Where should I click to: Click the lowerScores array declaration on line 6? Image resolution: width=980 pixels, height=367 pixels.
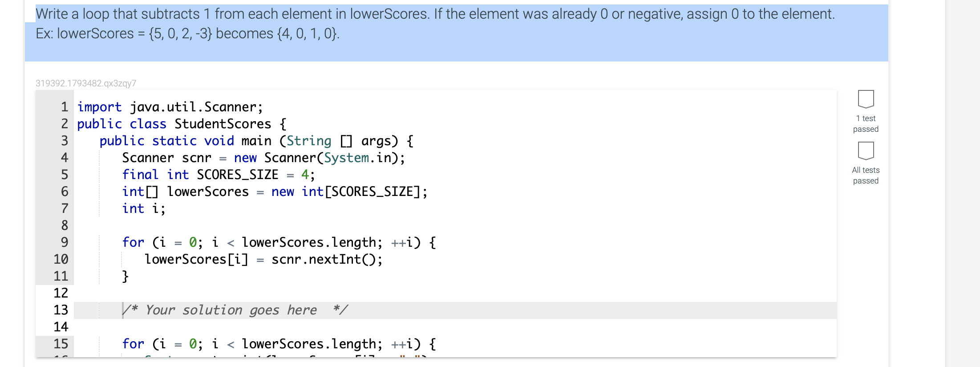pyautogui.click(x=274, y=192)
